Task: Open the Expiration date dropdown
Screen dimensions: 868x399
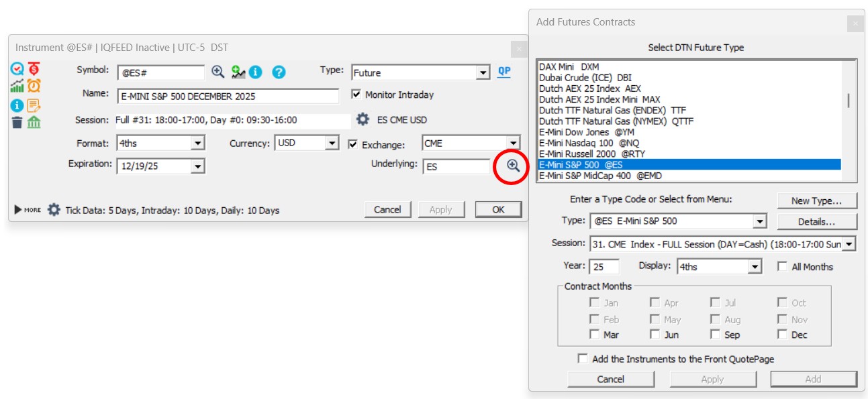Action: pos(197,166)
